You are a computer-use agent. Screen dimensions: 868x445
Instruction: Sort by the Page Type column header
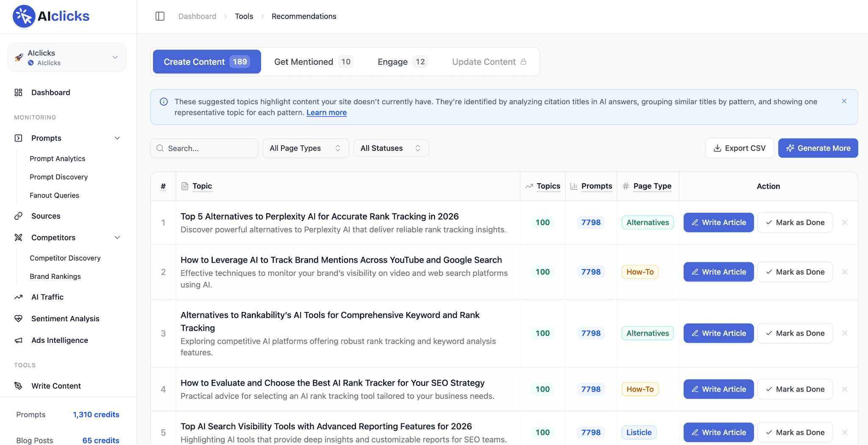click(x=652, y=186)
